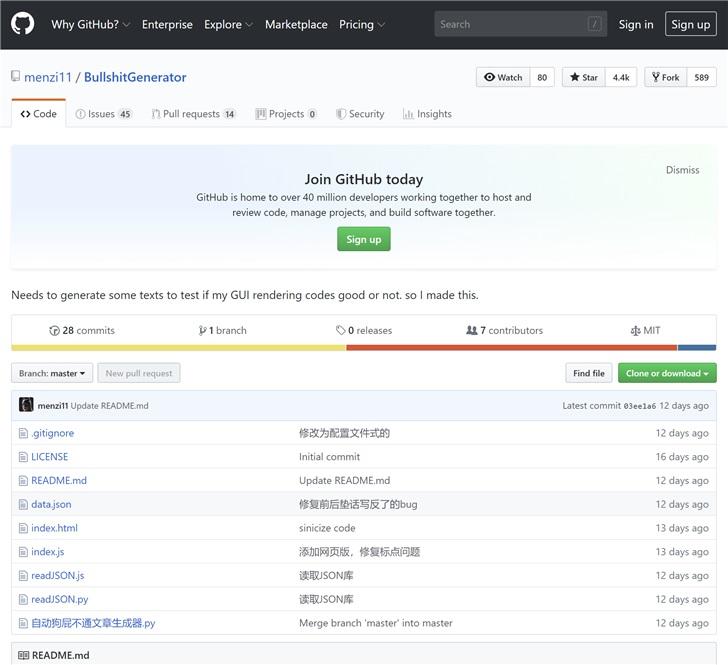Fork the repository
The height and width of the screenshot is (665, 728).
pos(666,77)
